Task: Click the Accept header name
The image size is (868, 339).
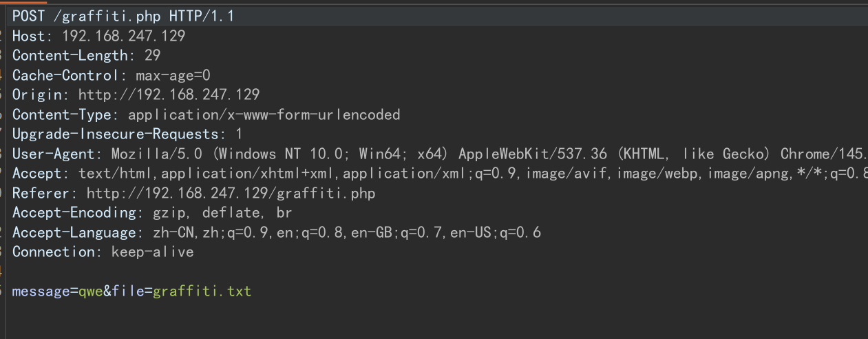Action: click(x=36, y=174)
